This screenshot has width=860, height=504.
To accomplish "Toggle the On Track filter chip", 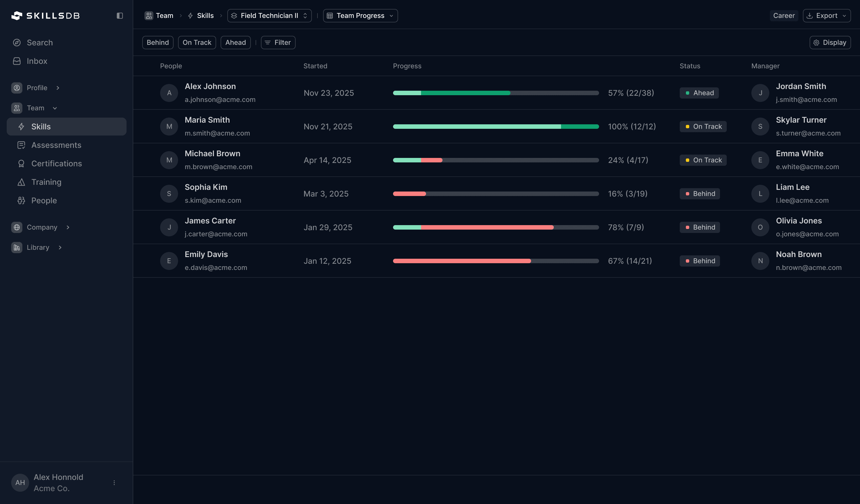I will pyautogui.click(x=197, y=43).
